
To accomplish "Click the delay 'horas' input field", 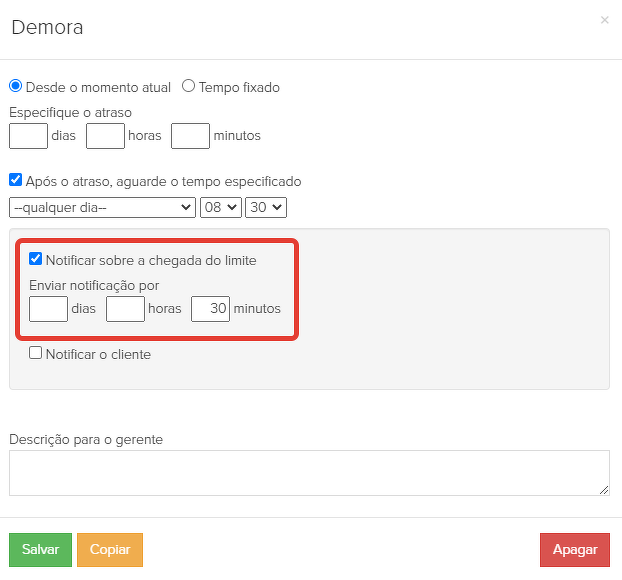I will 105,135.
